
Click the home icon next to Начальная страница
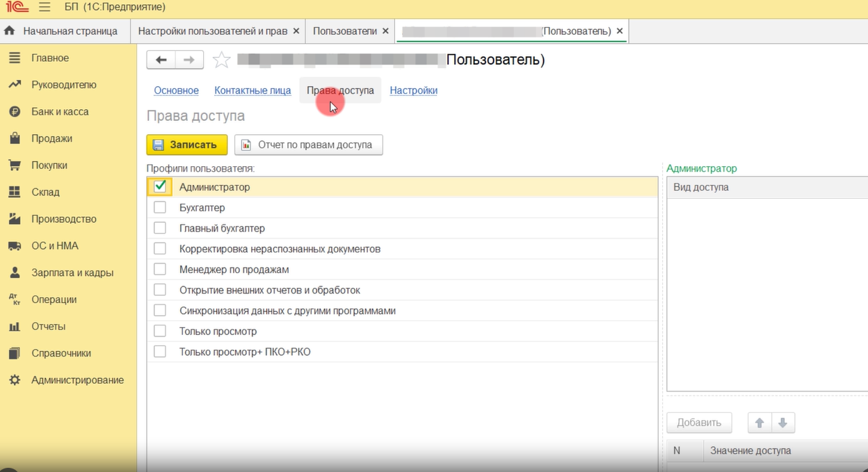pyautogui.click(x=10, y=31)
